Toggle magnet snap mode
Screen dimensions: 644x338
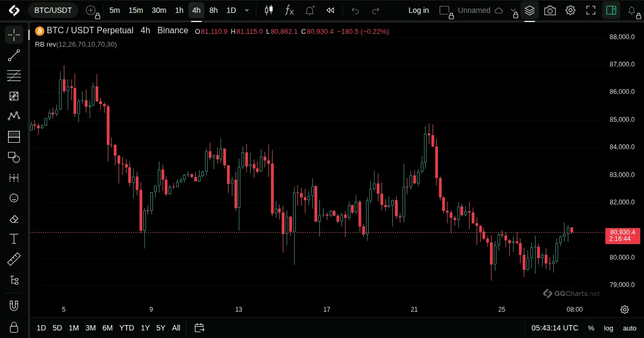(x=14, y=306)
